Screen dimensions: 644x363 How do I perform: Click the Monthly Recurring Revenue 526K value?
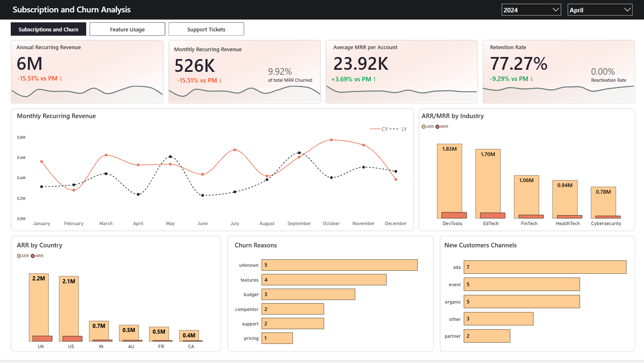(195, 66)
